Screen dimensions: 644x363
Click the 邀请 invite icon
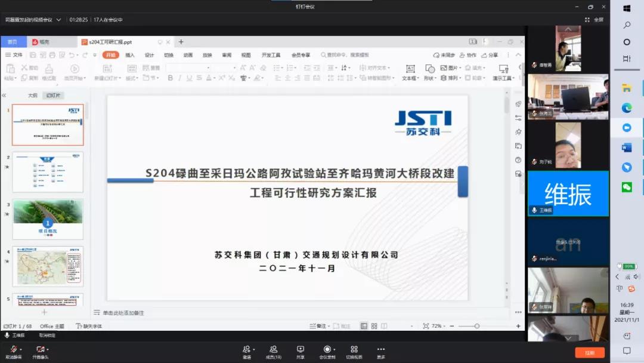coord(246,349)
